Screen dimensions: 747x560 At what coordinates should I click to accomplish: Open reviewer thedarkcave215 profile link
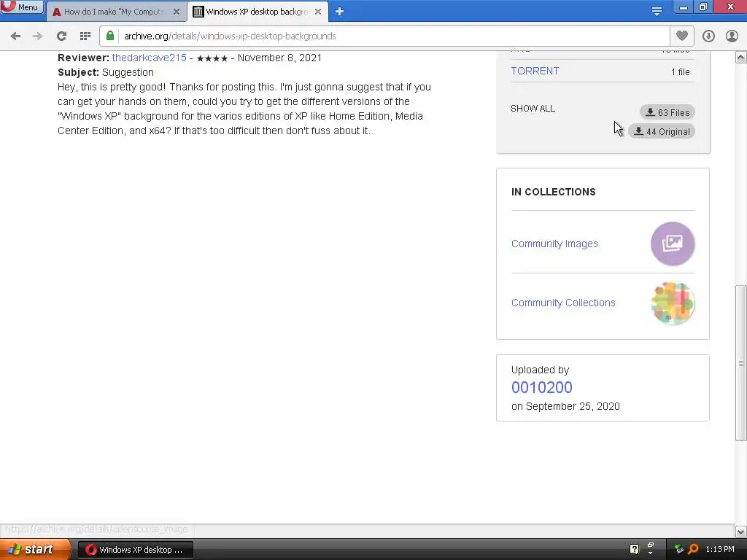click(x=149, y=58)
